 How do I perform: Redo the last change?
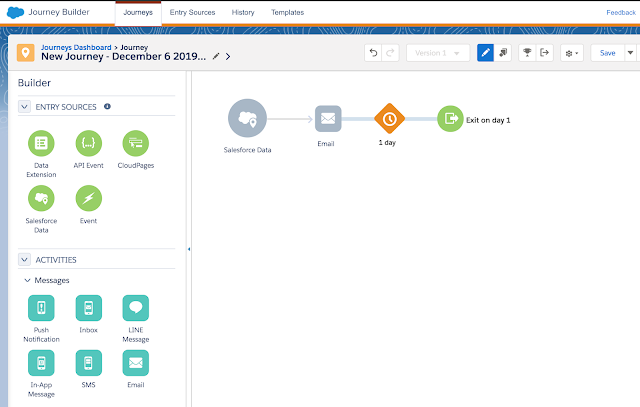(390, 53)
